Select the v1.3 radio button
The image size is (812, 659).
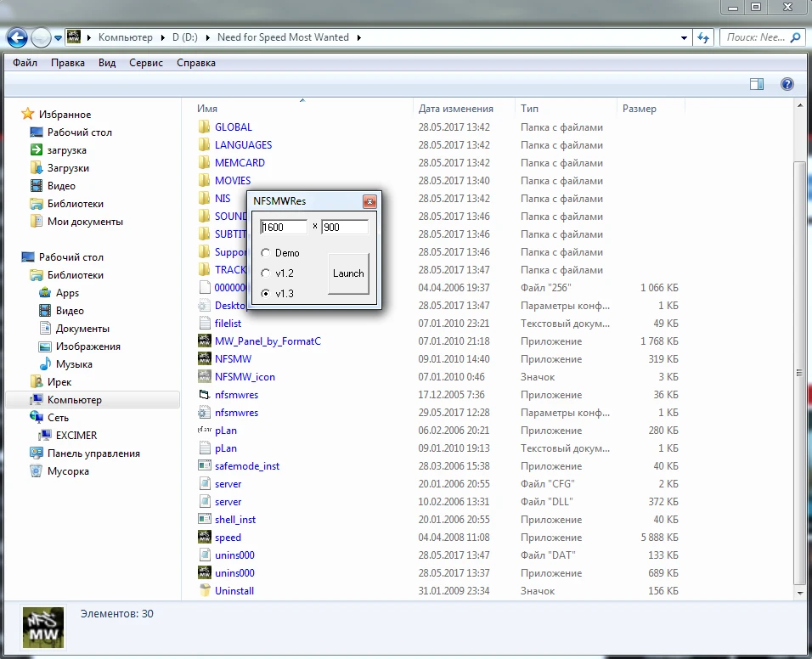tap(266, 294)
